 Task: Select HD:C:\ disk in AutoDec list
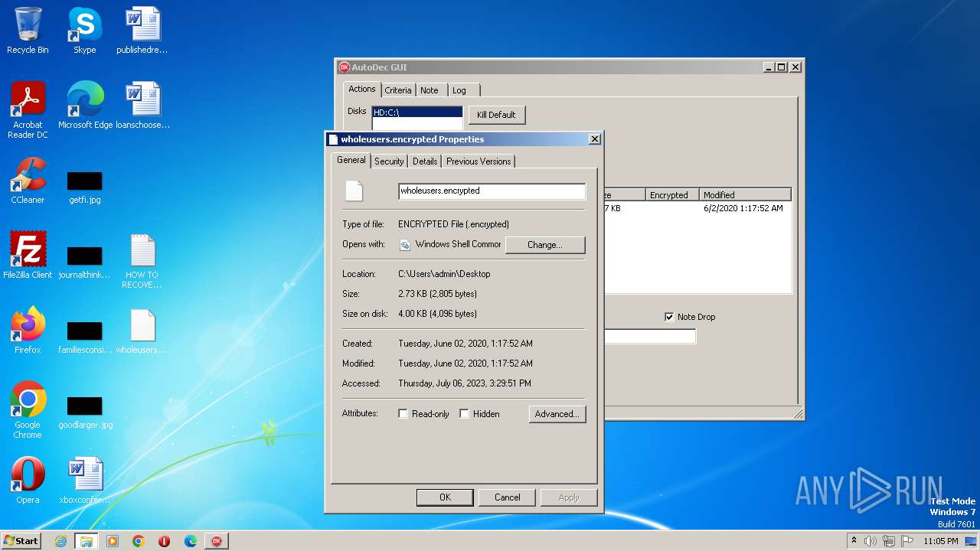click(417, 112)
